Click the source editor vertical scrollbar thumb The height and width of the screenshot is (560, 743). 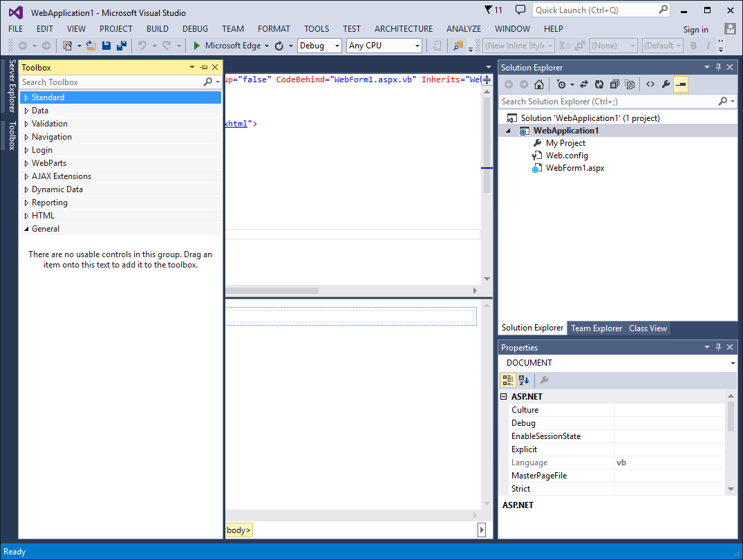487,144
